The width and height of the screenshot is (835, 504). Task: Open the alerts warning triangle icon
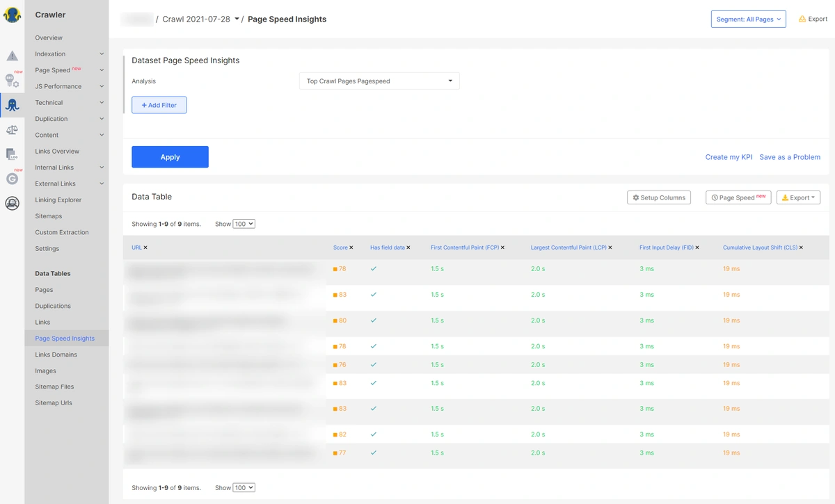pos(13,55)
